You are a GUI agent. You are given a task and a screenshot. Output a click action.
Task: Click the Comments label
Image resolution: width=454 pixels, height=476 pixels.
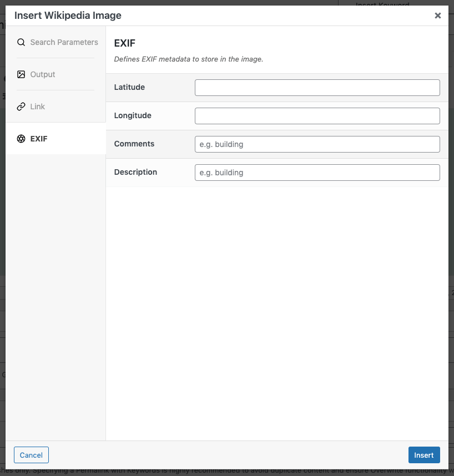(x=134, y=144)
